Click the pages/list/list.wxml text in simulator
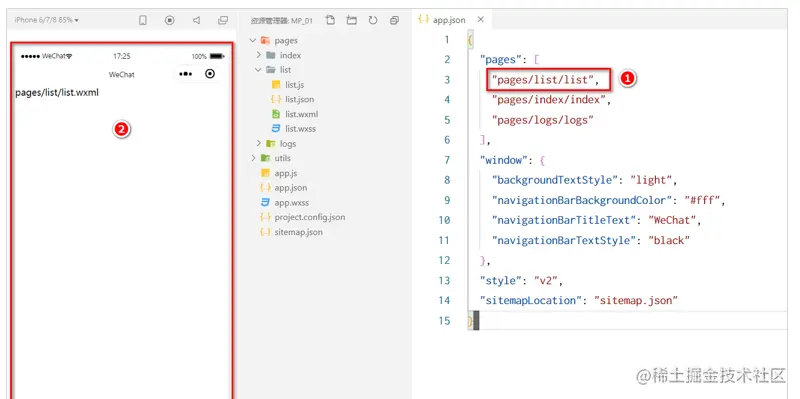This screenshot has height=399, width=800. click(57, 93)
